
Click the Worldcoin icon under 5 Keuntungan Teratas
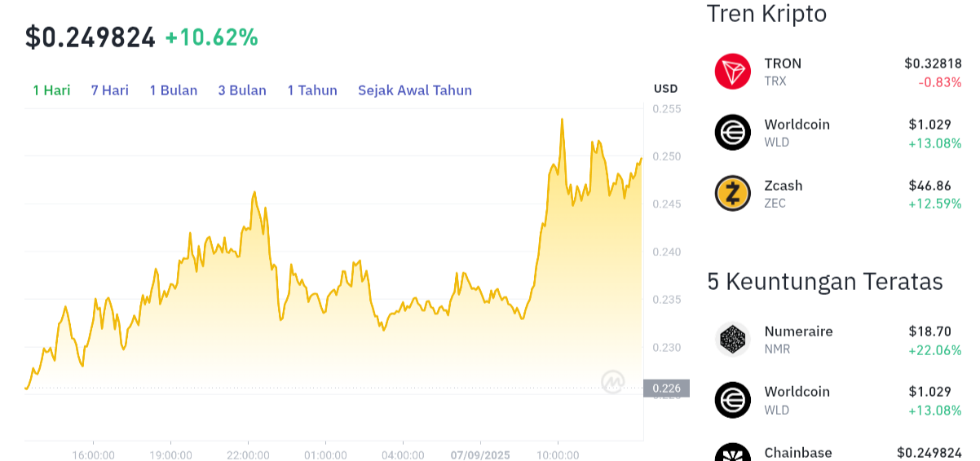732,400
